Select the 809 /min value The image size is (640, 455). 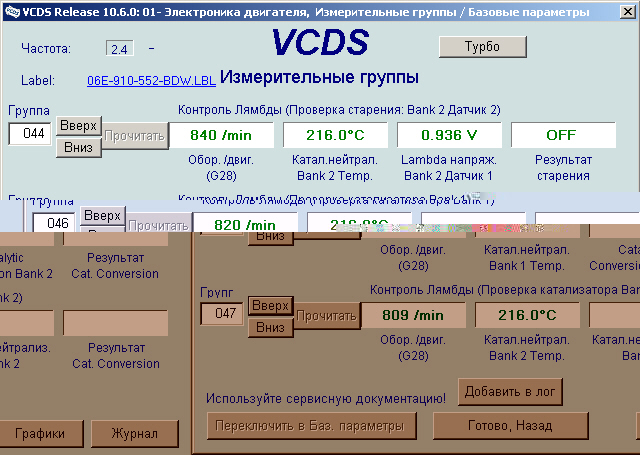click(413, 315)
